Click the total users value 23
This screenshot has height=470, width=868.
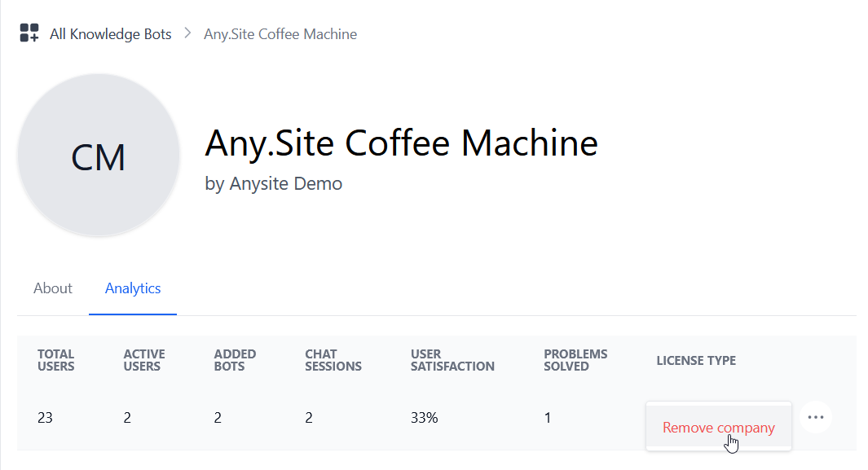[46, 418]
